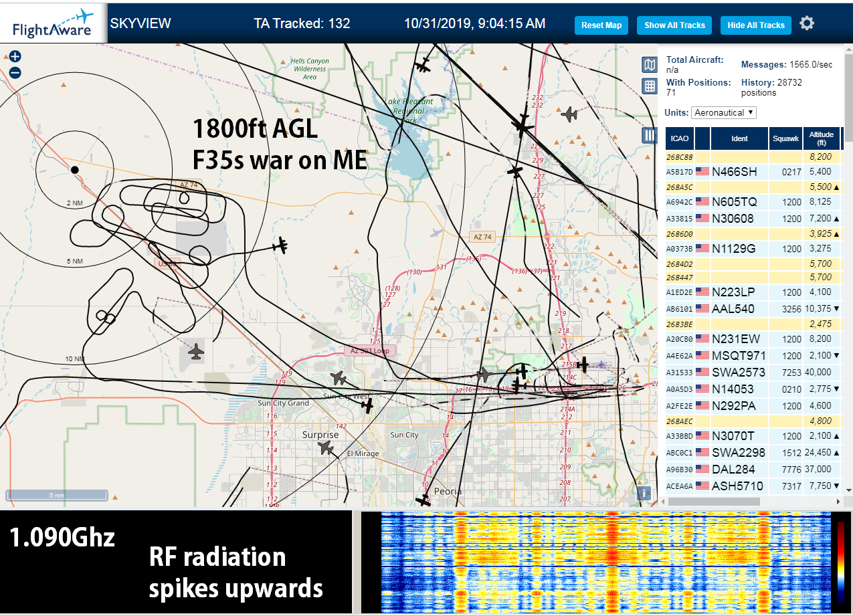Click the Reset Map button
The width and height of the screenshot is (853, 616).
coord(601,25)
